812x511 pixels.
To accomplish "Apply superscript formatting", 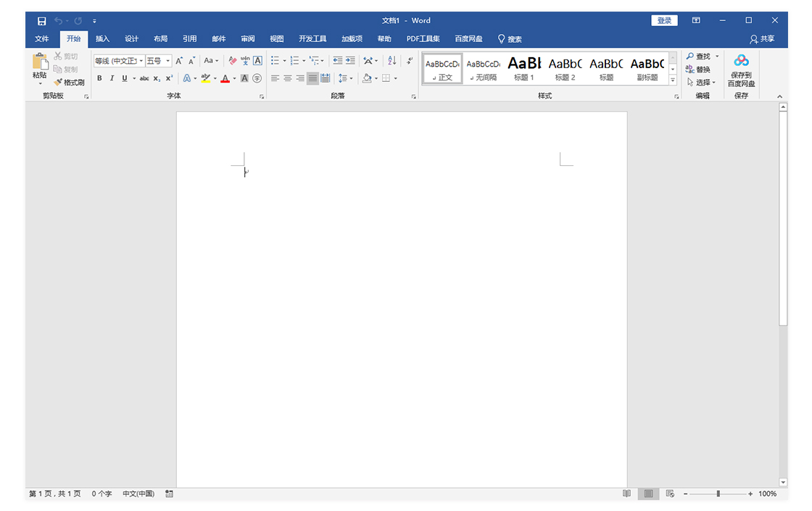I will (169, 78).
